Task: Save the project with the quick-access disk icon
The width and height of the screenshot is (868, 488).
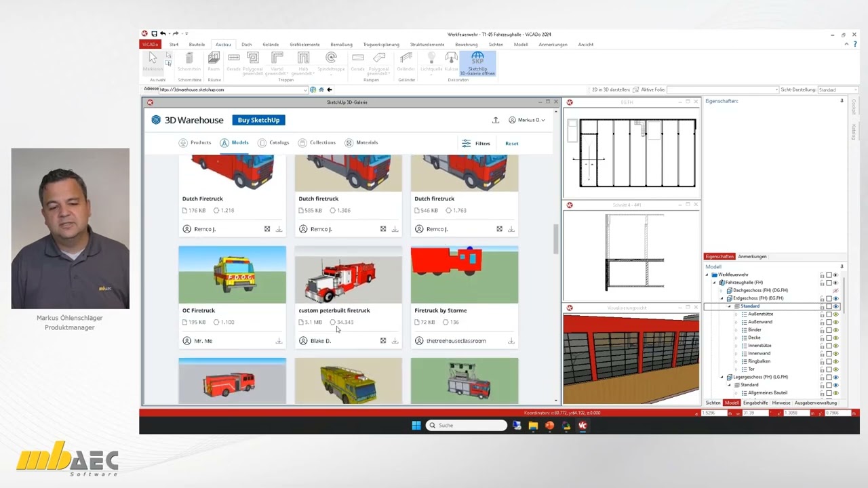Action: click(154, 34)
